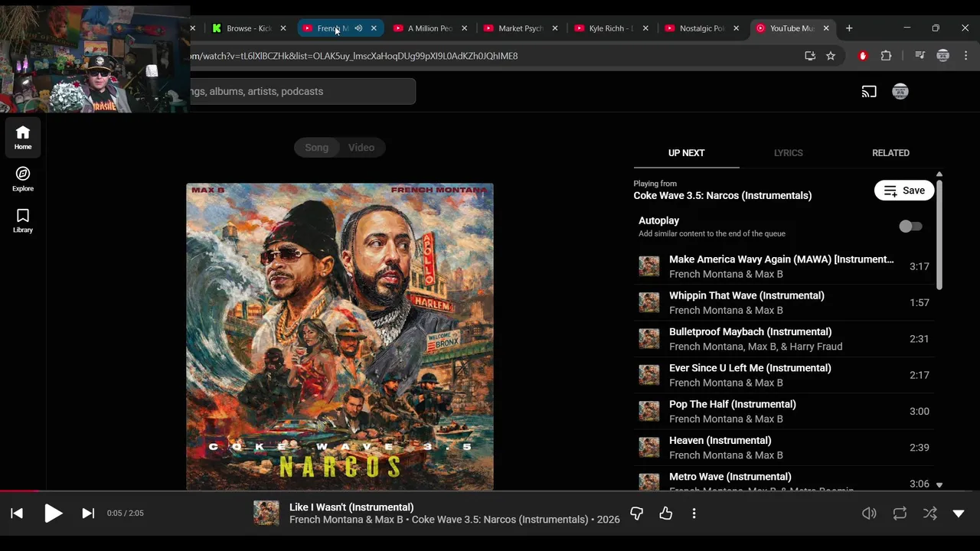This screenshot has height=551, width=980.
Task: Skip to the previous track
Action: [x=17, y=514]
